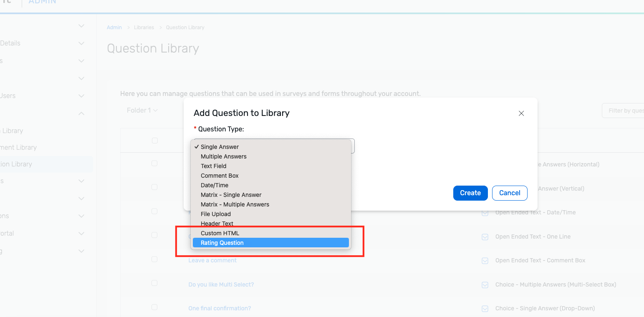Click the Open Ended Text - Date/Time text

[x=535, y=212]
